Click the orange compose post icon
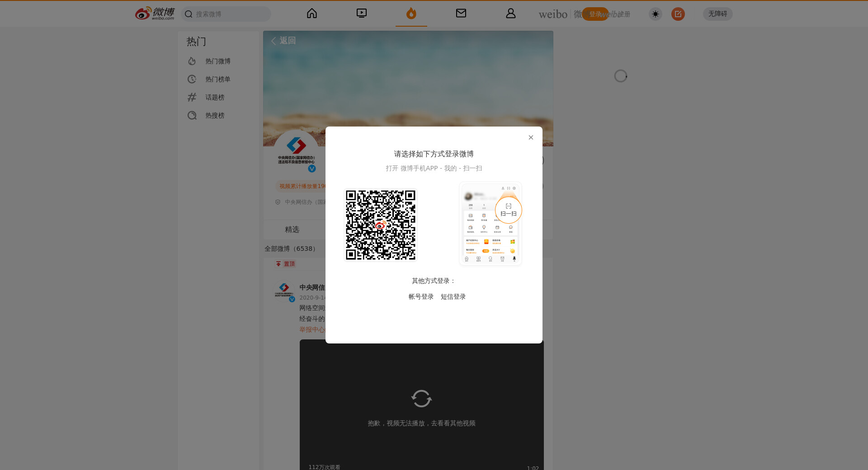Screen dimensions: 868x470 678,14
